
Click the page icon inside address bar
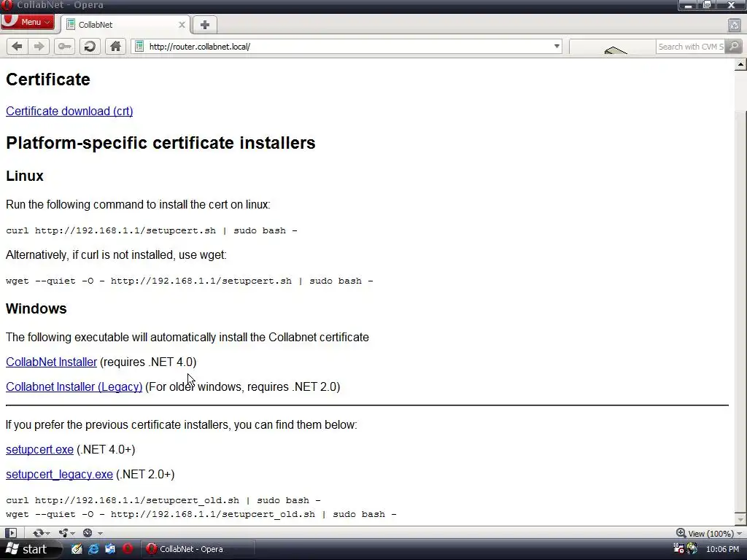tap(139, 46)
